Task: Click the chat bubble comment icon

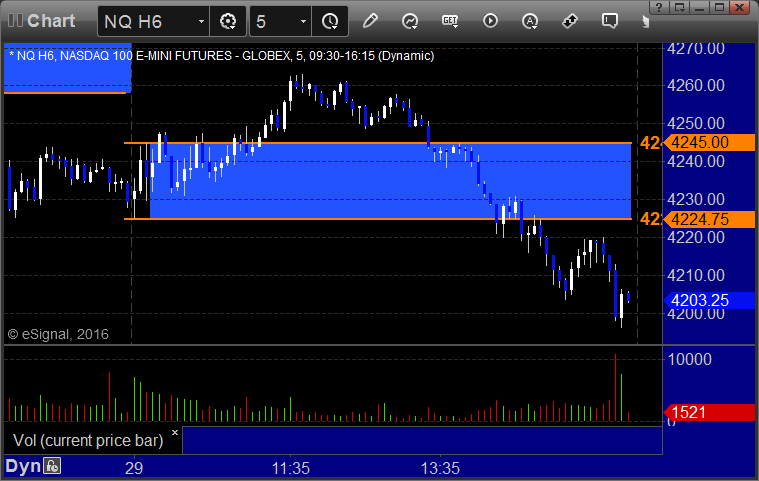Action: pos(610,21)
